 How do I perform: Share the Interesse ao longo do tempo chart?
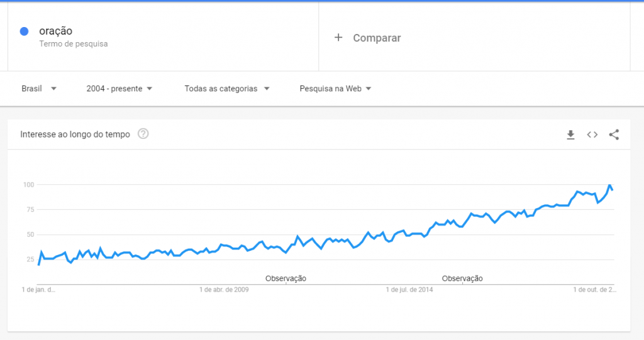click(614, 134)
